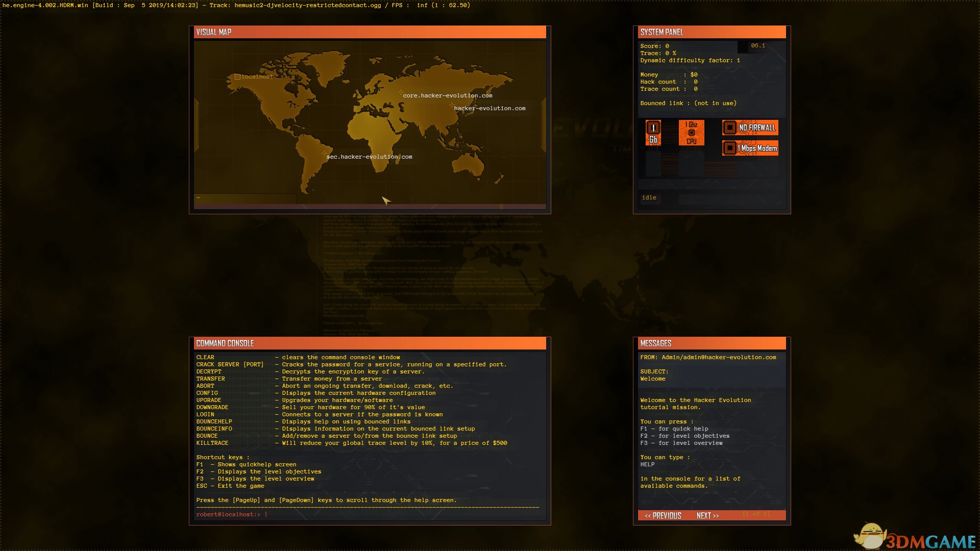The height and width of the screenshot is (551, 980).
Task: Click the 'DOWNGRADE' command text
Action: tap(212, 408)
